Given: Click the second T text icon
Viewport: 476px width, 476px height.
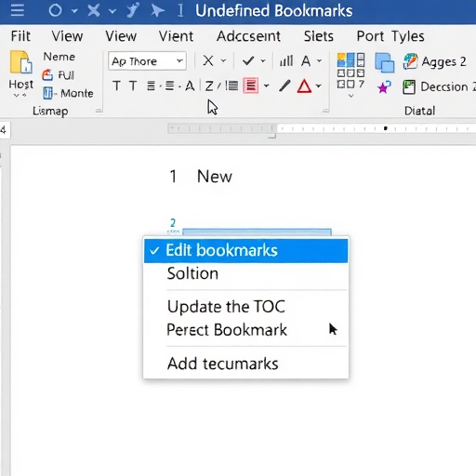Looking at the screenshot, I should pos(133,86).
